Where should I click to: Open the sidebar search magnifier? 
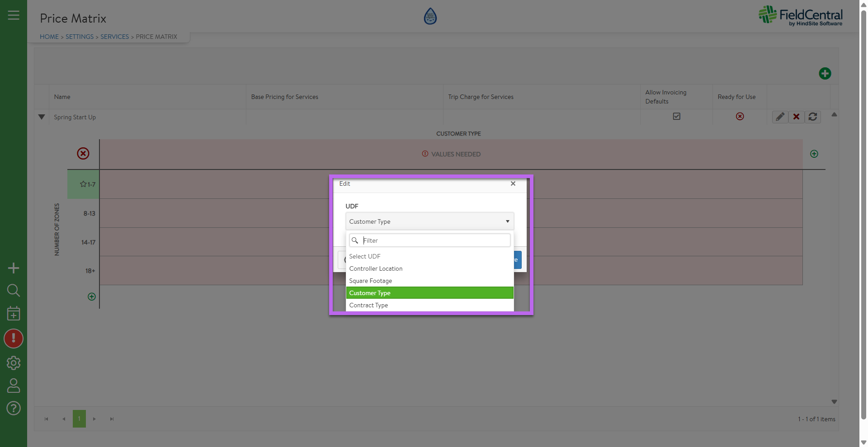click(x=14, y=290)
